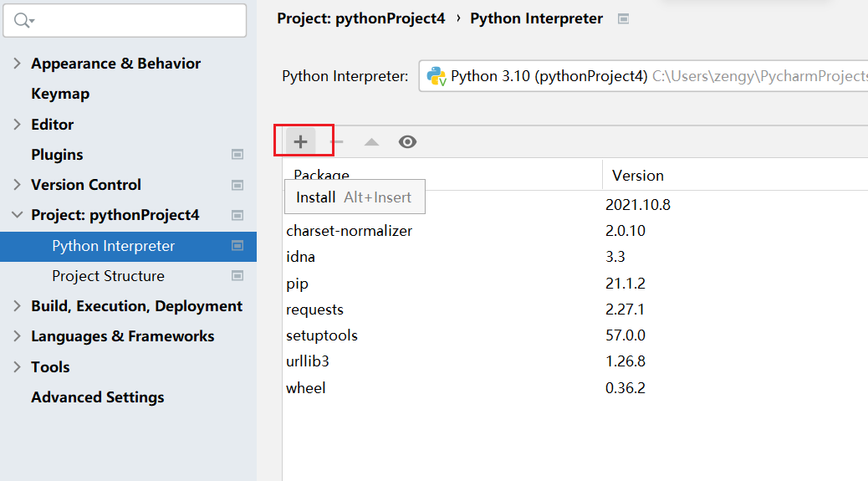Expand the Editor settings section
The width and height of the screenshot is (868, 481).
pos(18,124)
